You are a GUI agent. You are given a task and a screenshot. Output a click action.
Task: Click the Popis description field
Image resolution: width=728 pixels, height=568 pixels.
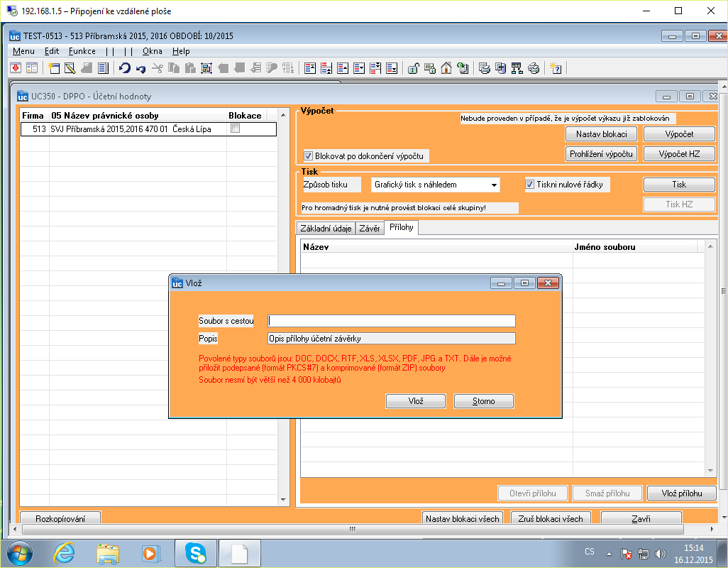[392, 339]
